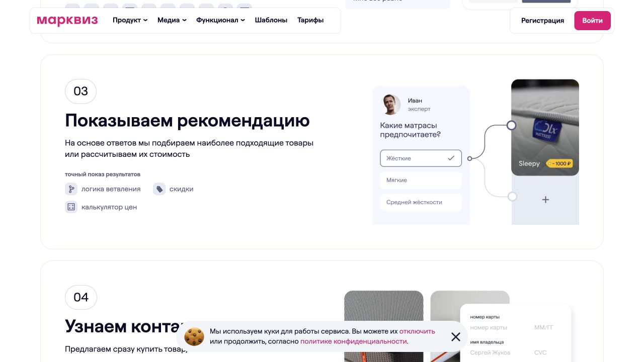Click the Сергей Жуков cardholder name field
The width and height of the screenshot is (644, 362).
(x=490, y=352)
